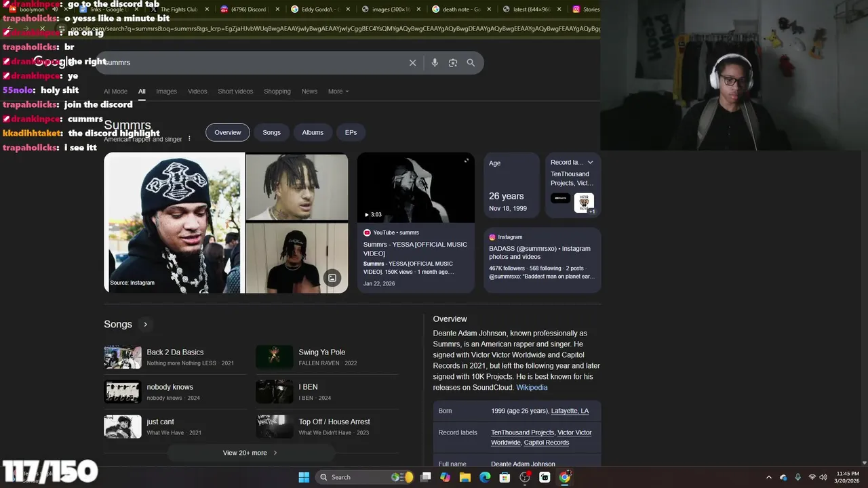Select the Images search filter
868x488 pixels.
pos(166,91)
